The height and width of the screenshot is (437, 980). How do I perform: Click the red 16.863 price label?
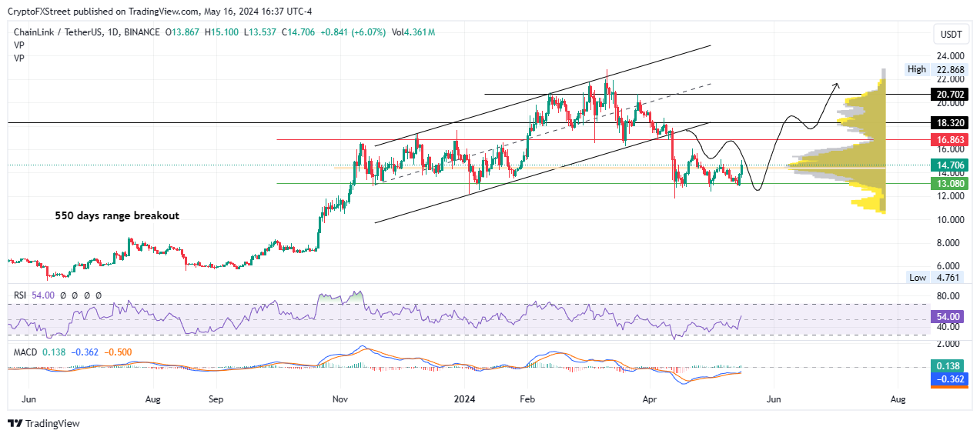949,140
